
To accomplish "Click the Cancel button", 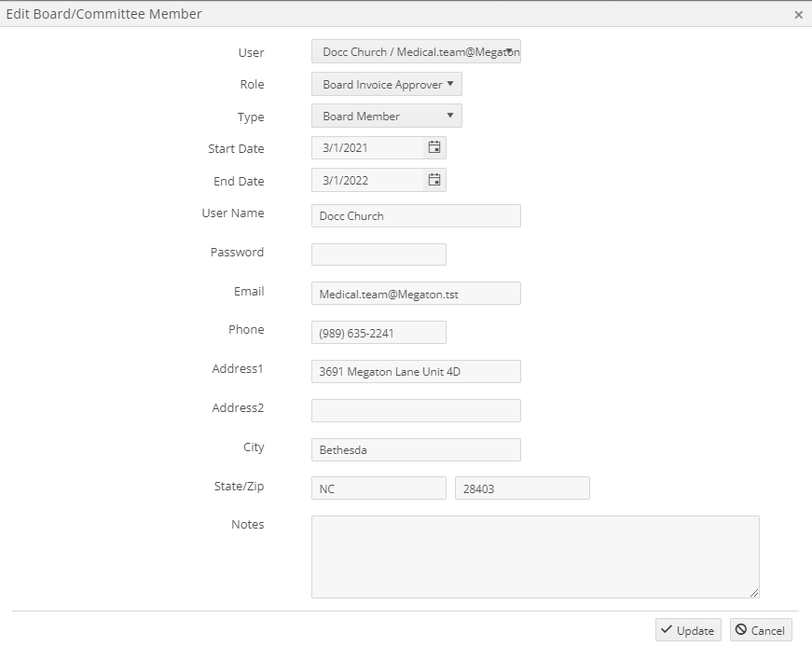I will [x=761, y=630].
